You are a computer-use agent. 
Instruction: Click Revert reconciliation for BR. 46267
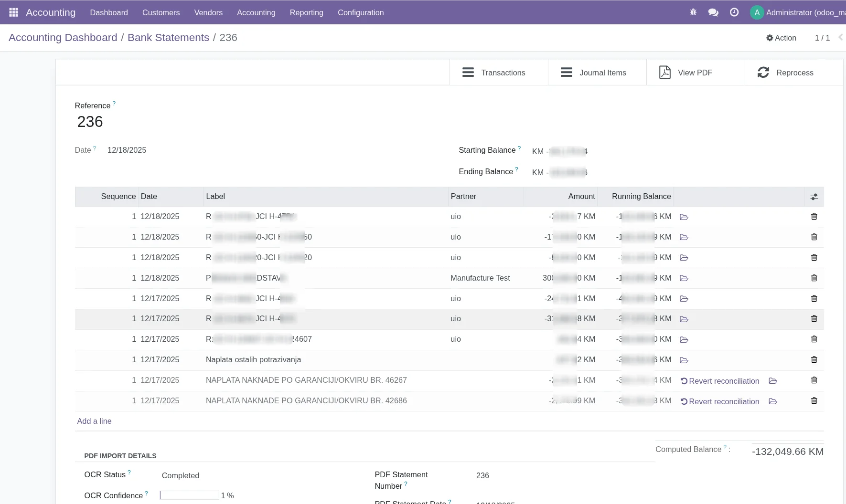(720, 381)
